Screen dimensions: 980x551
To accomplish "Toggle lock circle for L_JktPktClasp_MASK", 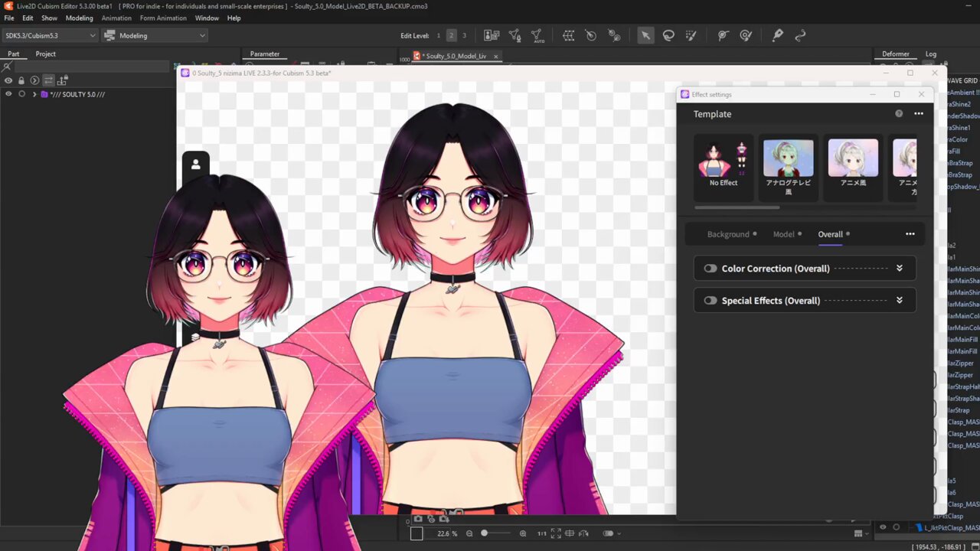I will [896, 527].
